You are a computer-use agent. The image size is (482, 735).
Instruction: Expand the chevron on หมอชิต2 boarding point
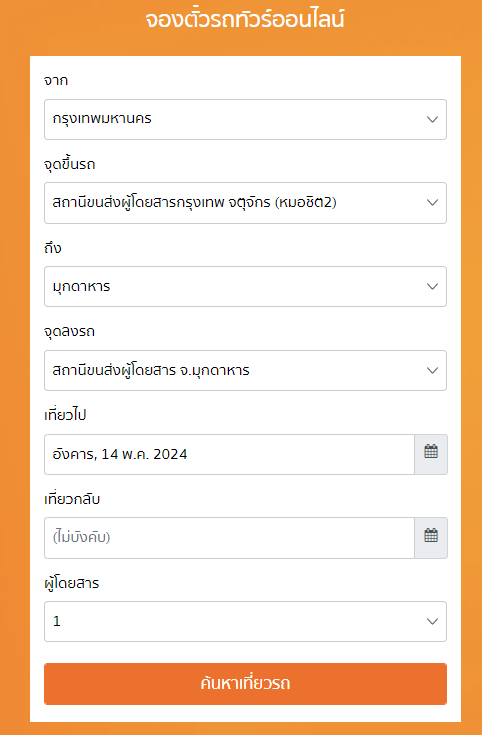click(432, 202)
